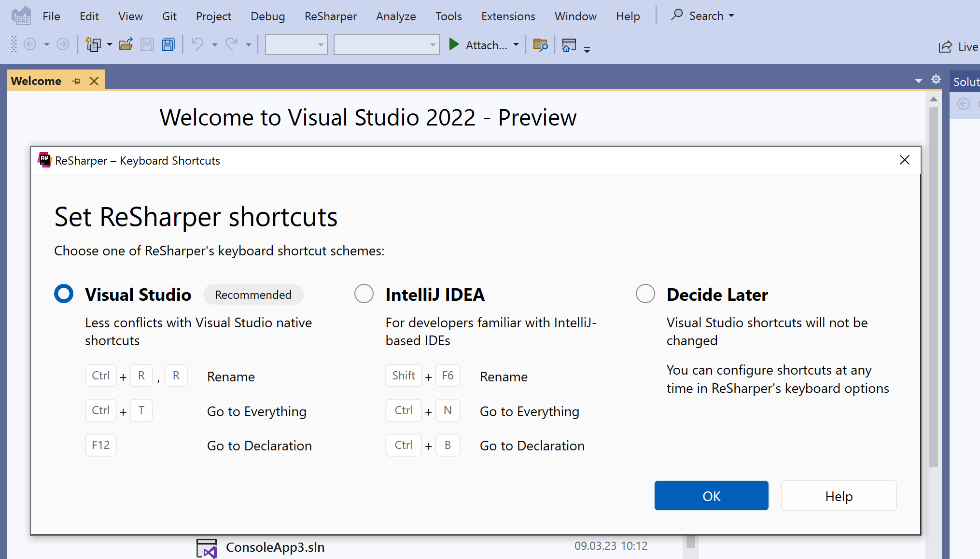
Task: Pin the Welcome tab
Action: coord(76,81)
